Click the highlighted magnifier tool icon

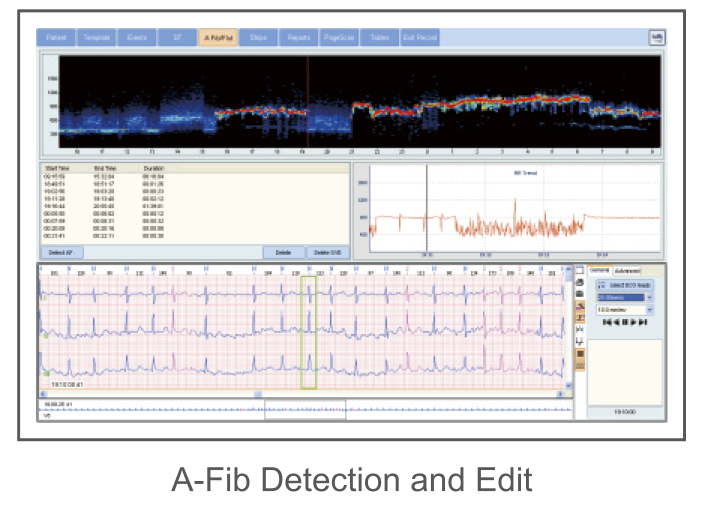(579, 305)
